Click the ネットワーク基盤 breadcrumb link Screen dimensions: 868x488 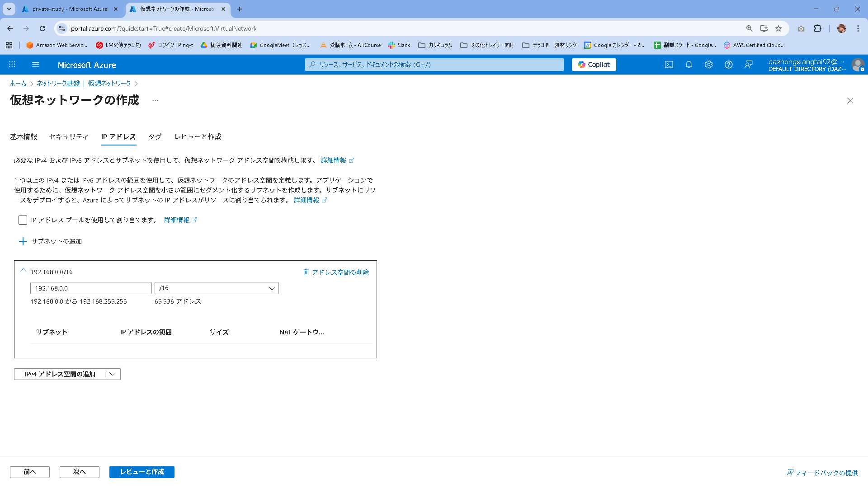tap(58, 84)
